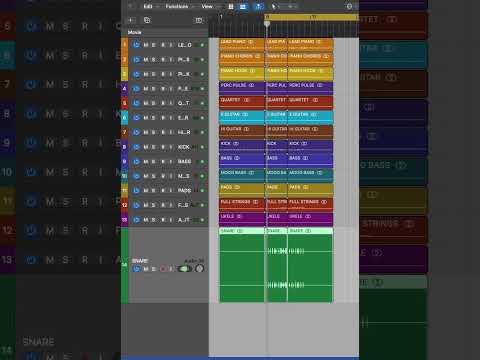
Task: Mute track 1 Lead Piano
Action: [x=146, y=45]
